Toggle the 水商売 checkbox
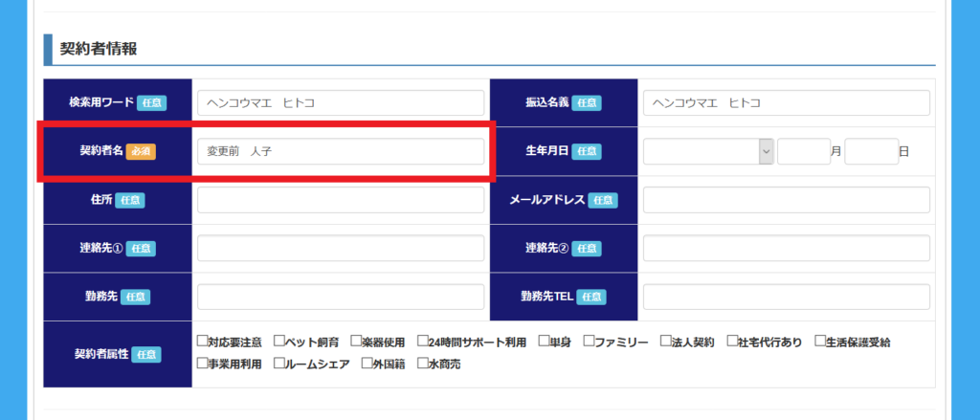The image size is (980, 420). click(422, 363)
